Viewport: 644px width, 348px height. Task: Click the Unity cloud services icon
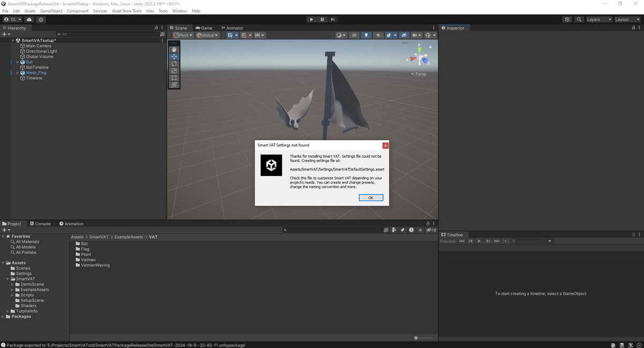click(29, 20)
